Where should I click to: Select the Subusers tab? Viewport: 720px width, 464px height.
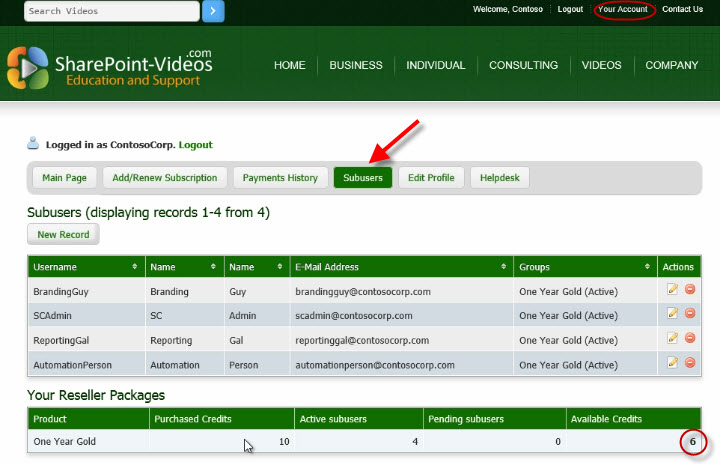point(363,178)
